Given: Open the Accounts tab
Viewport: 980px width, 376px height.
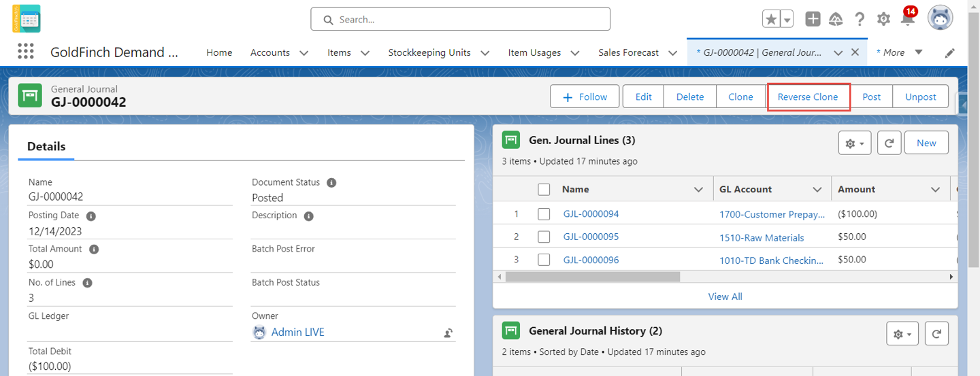Looking at the screenshot, I should click(x=270, y=52).
